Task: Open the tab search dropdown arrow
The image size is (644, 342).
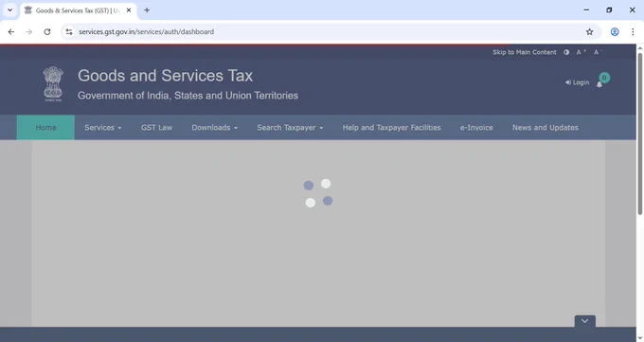Action: [x=9, y=9]
